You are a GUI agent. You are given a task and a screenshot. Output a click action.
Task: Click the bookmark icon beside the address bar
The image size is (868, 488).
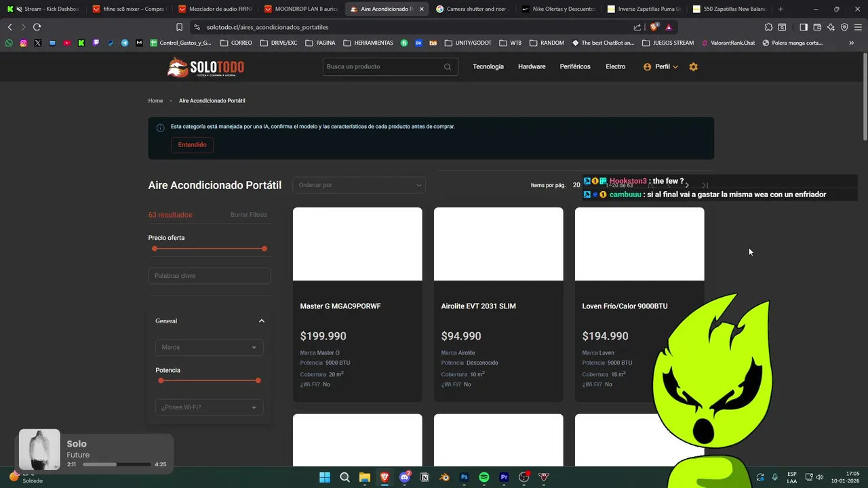pos(179,27)
